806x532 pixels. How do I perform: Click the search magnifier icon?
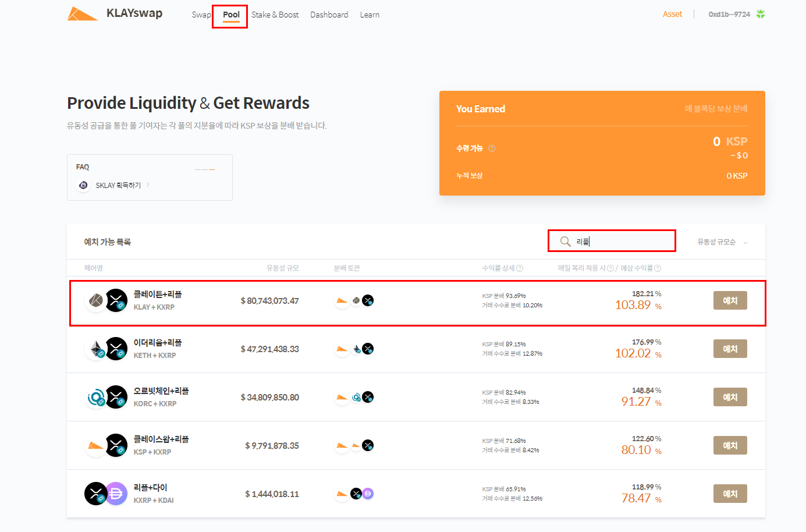point(565,242)
